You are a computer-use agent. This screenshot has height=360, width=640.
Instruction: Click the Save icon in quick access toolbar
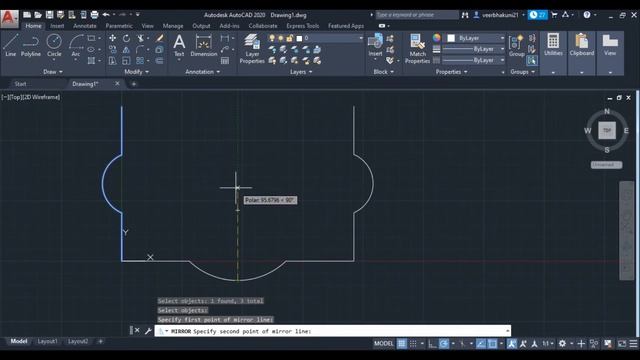click(x=49, y=15)
